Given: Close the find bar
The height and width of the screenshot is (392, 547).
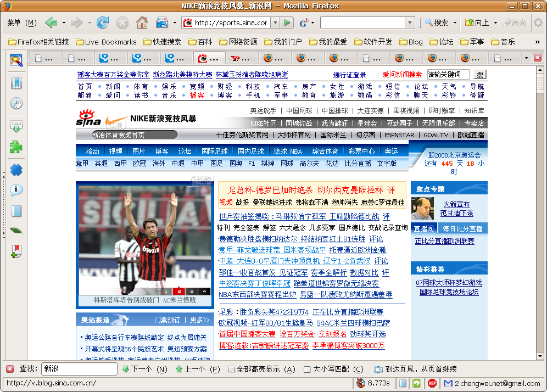Looking at the screenshot, I should 10,369.
